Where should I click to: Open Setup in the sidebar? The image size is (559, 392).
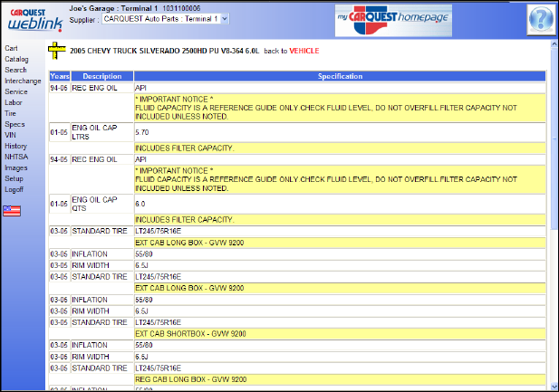[14, 178]
